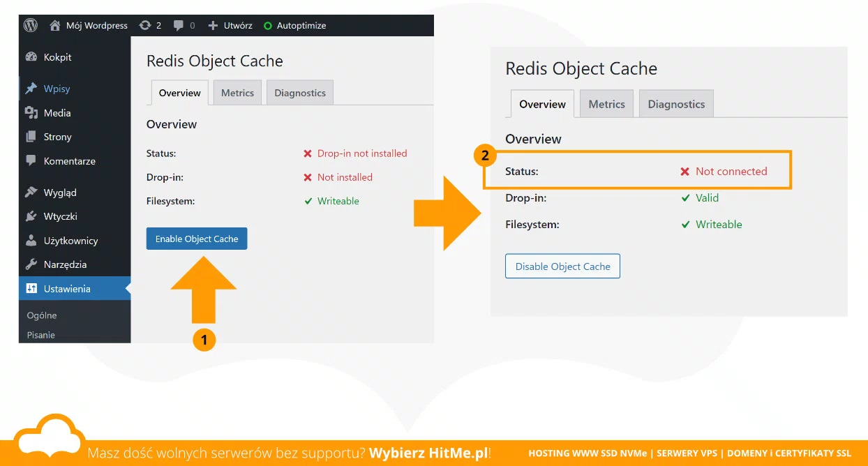Click the Komentarze bubble icon in the sidebar
The width and height of the screenshot is (868, 466).
point(31,160)
